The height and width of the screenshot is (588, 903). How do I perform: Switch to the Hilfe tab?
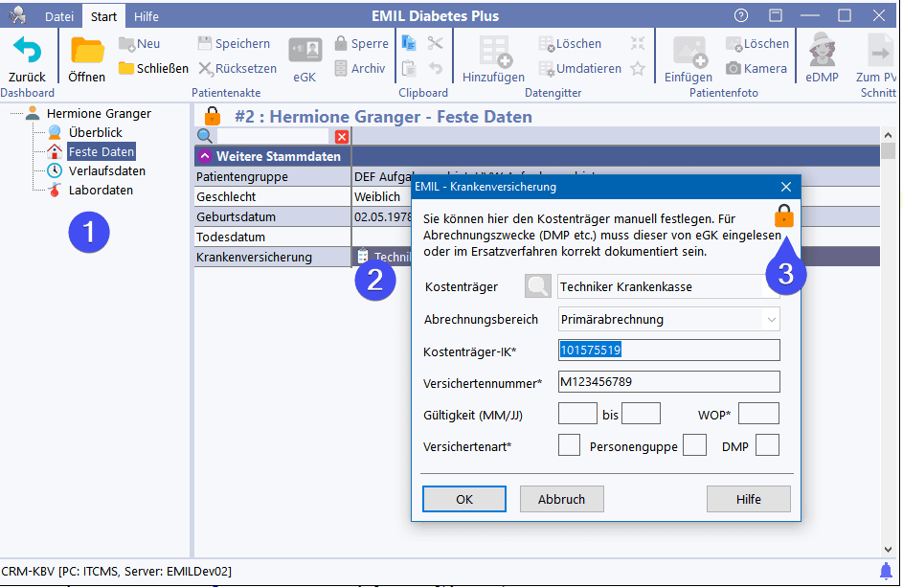tap(147, 16)
